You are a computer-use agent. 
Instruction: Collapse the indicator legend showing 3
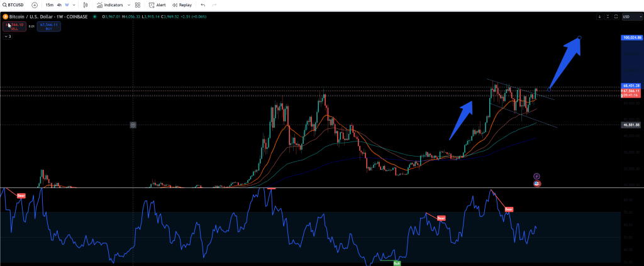tap(8, 36)
